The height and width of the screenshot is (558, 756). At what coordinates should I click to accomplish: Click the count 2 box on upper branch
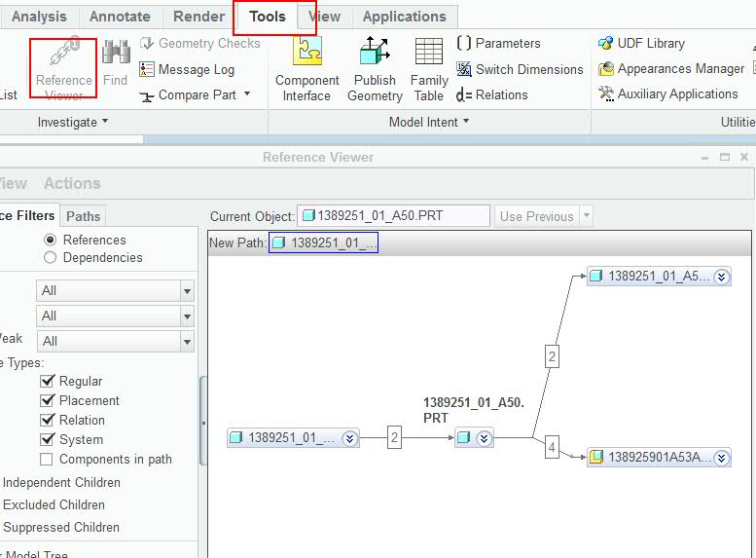552,356
